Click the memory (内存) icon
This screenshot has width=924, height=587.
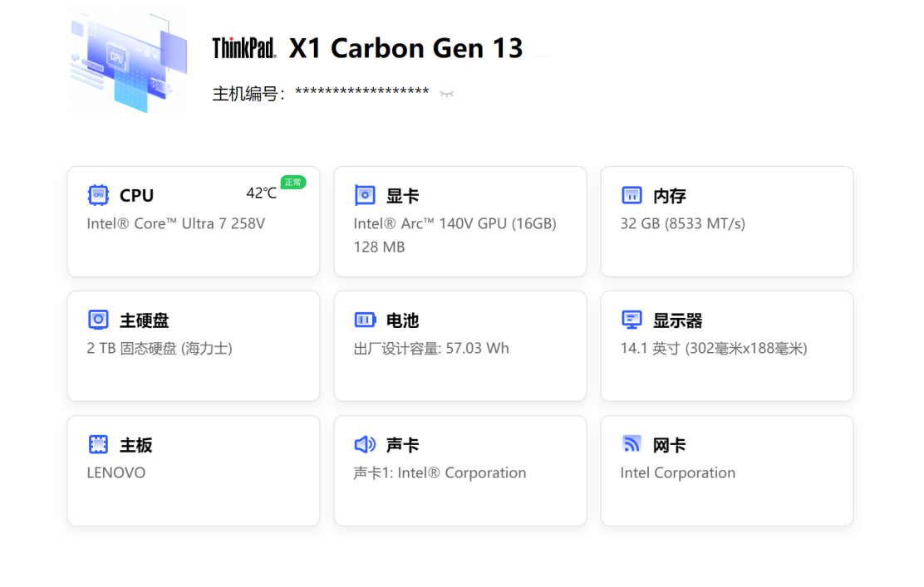pyautogui.click(x=632, y=195)
